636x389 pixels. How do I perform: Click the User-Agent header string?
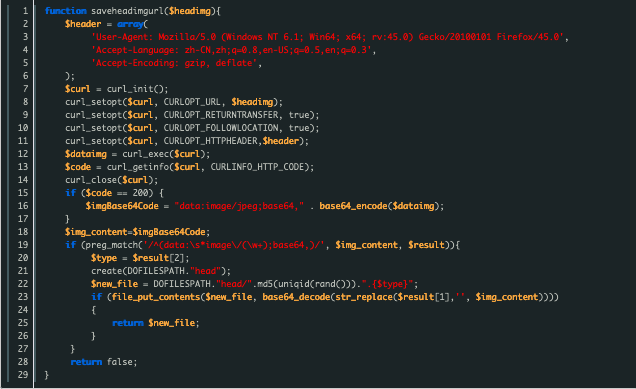click(x=327, y=37)
